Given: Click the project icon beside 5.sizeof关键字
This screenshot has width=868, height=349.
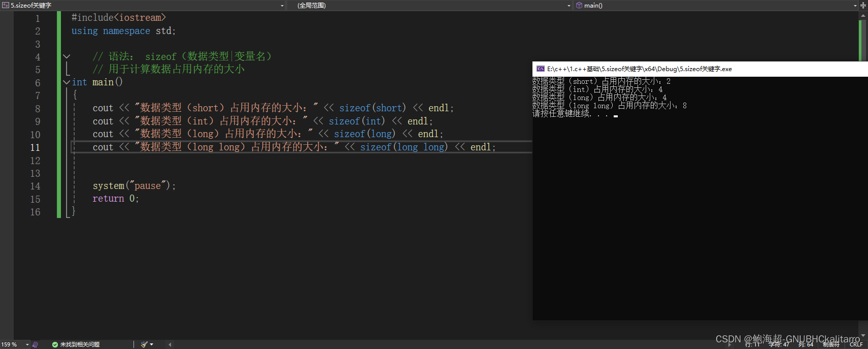Looking at the screenshot, I should click(x=6, y=5).
